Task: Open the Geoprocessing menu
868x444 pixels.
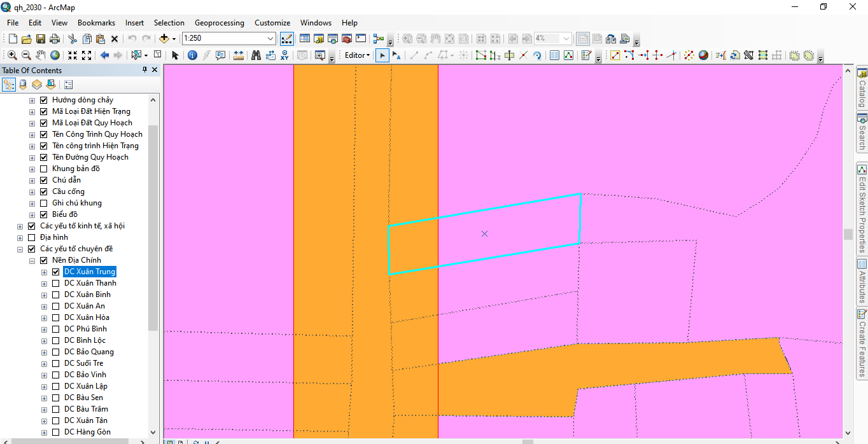Action: 219,23
